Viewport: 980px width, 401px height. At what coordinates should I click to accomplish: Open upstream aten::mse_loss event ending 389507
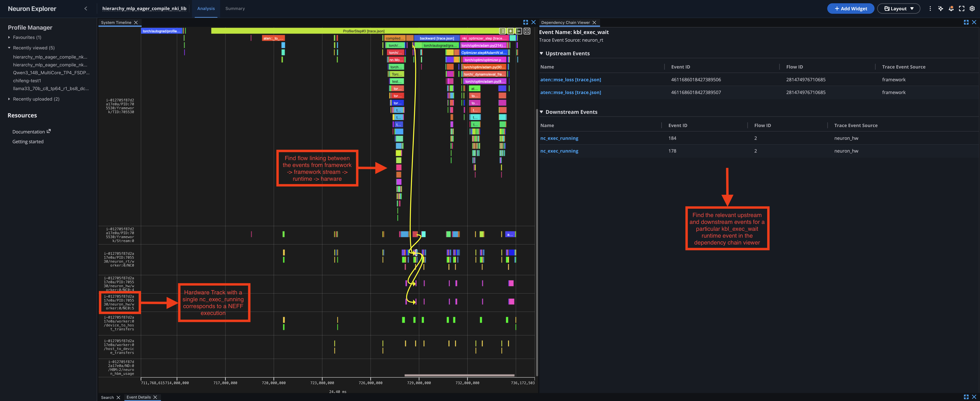pos(570,92)
